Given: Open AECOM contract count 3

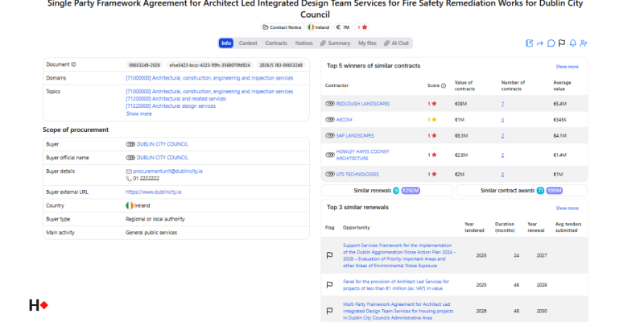Looking at the screenshot, I should click(x=502, y=119).
